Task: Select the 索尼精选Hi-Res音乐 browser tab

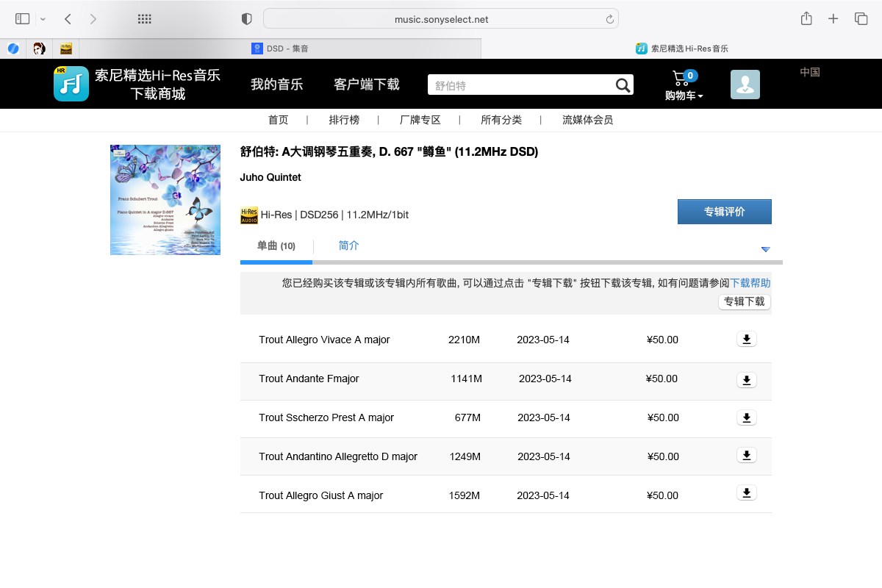Action: tap(681, 49)
